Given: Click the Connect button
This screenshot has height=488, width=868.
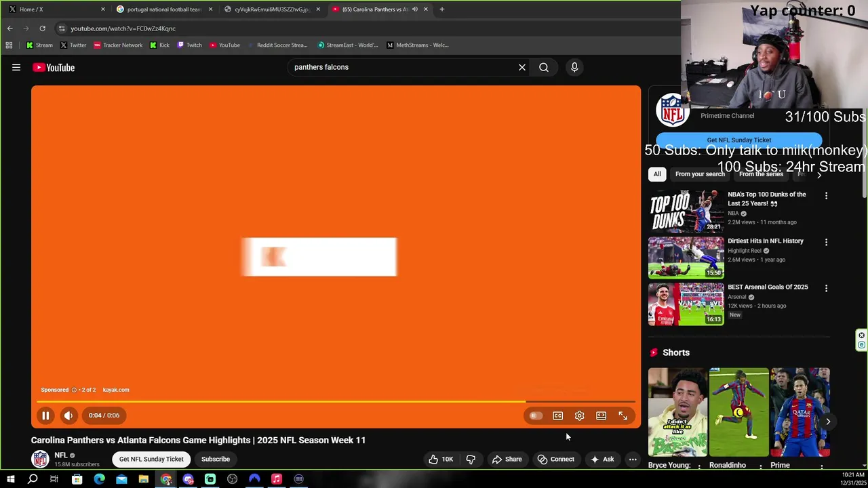Looking at the screenshot, I should click(555, 459).
